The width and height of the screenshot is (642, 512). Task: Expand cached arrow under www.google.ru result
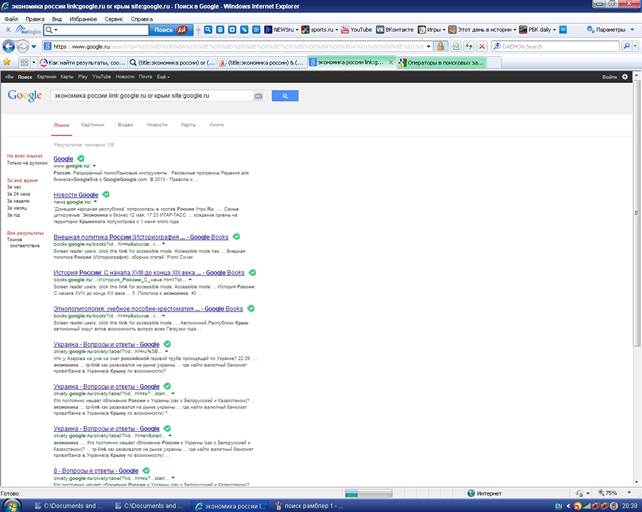pyautogui.click(x=94, y=166)
